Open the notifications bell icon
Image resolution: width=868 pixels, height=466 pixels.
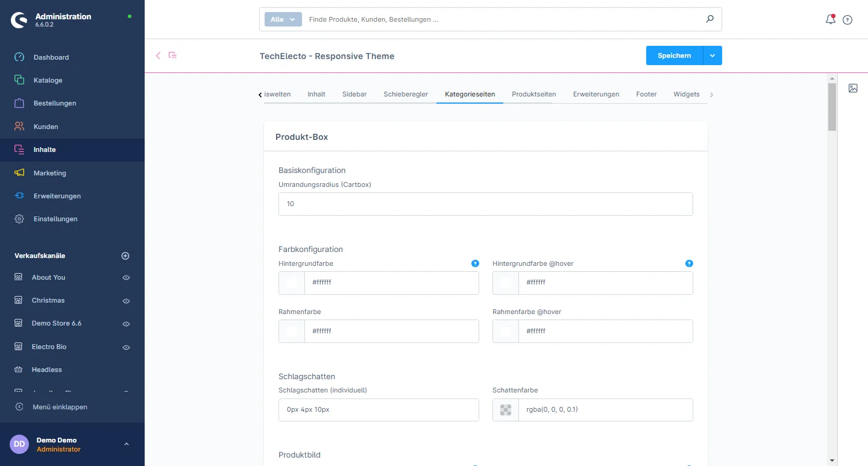(830, 19)
